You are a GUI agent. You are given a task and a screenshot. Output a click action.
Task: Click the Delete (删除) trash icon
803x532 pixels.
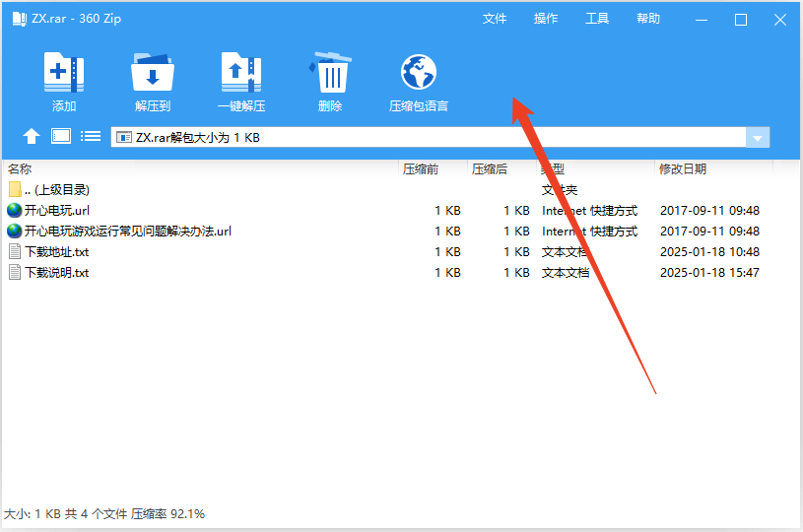pyautogui.click(x=330, y=73)
